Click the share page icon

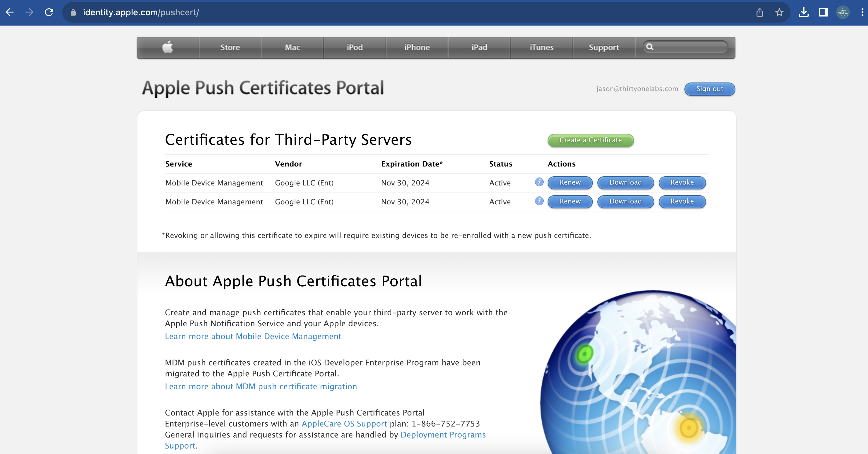(x=760, y=13)
